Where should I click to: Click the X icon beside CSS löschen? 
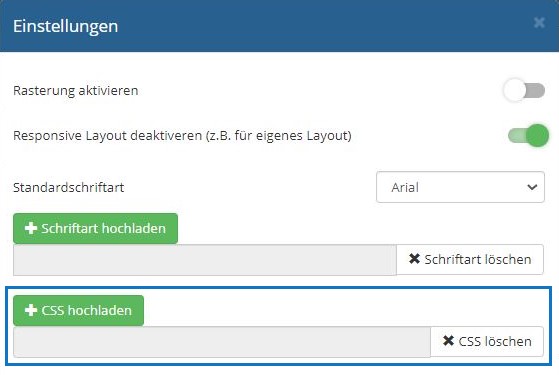click(448, 341)
